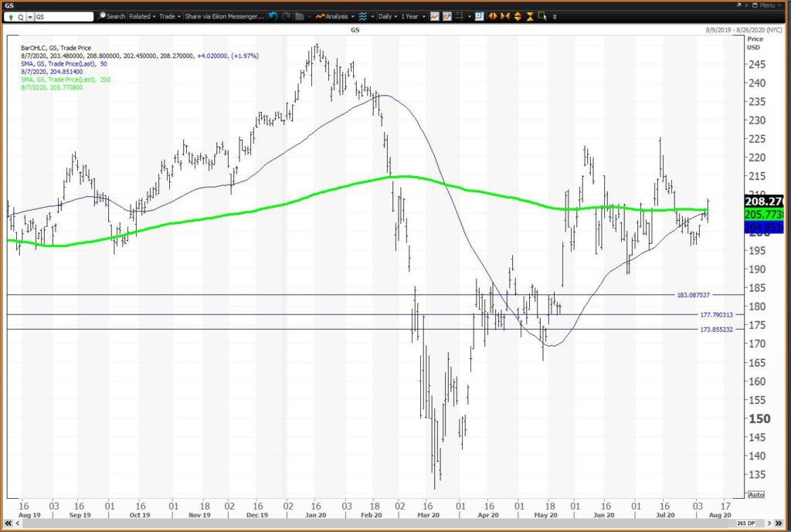Click the GS symbol input field

tap(64, 17)
